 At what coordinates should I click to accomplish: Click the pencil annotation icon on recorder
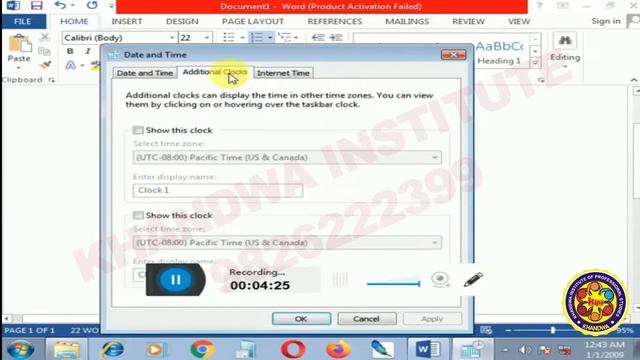point(473,280)
